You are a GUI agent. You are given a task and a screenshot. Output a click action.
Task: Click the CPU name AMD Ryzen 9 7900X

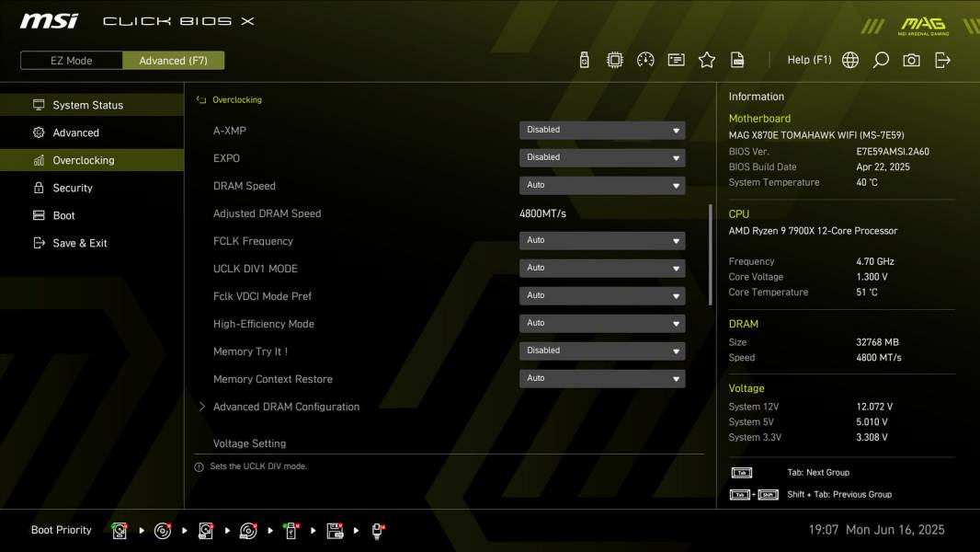(813, 231)
